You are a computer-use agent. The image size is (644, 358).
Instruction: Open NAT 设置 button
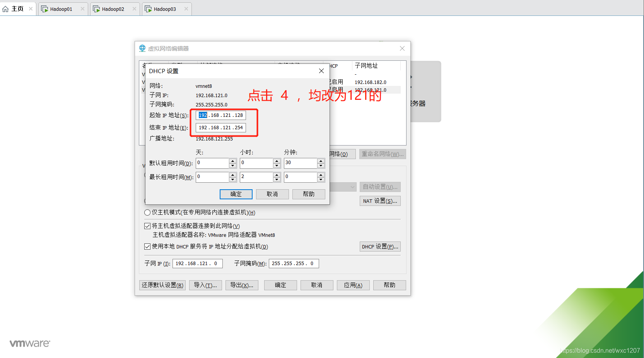coord(380,201)
